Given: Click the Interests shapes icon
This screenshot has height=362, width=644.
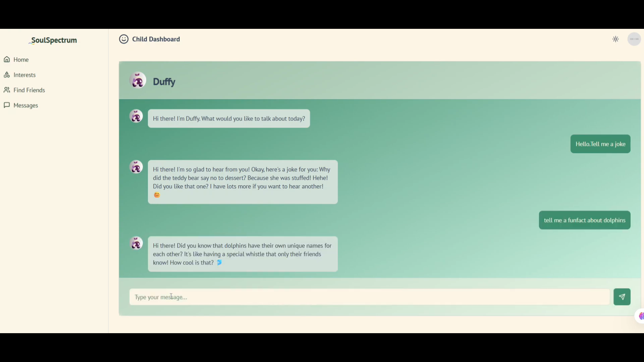Looking at the screenshot, I should point(7,75).
